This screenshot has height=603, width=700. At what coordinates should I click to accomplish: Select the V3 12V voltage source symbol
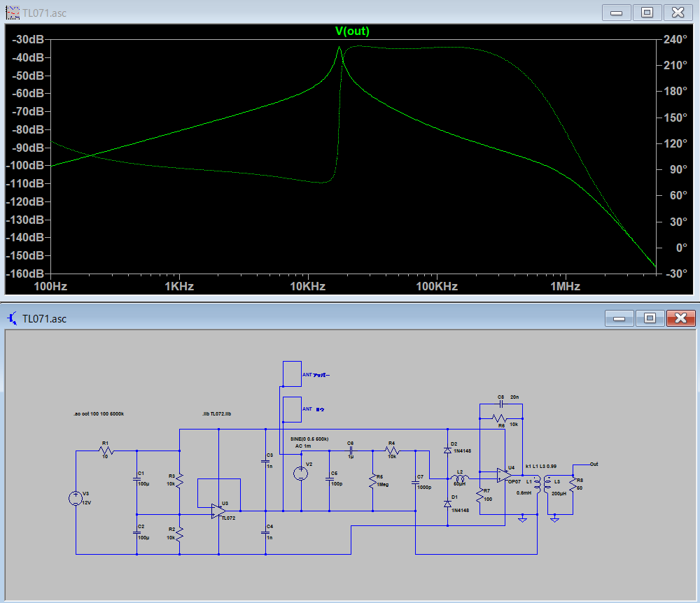76,498
